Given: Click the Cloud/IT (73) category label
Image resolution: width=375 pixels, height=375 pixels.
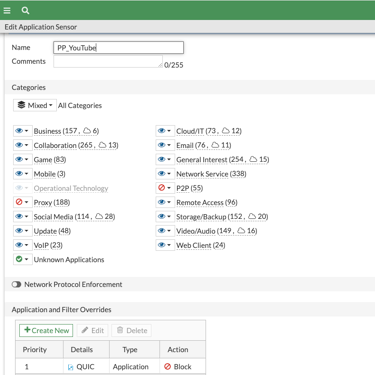Looking at the screenshot, I should [x=209, y=131].
